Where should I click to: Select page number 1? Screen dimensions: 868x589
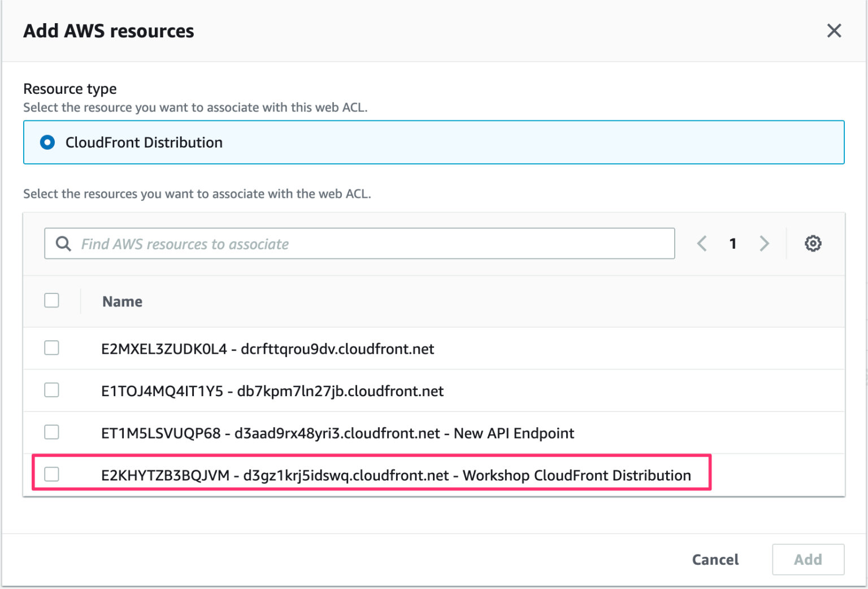[733, 243]
